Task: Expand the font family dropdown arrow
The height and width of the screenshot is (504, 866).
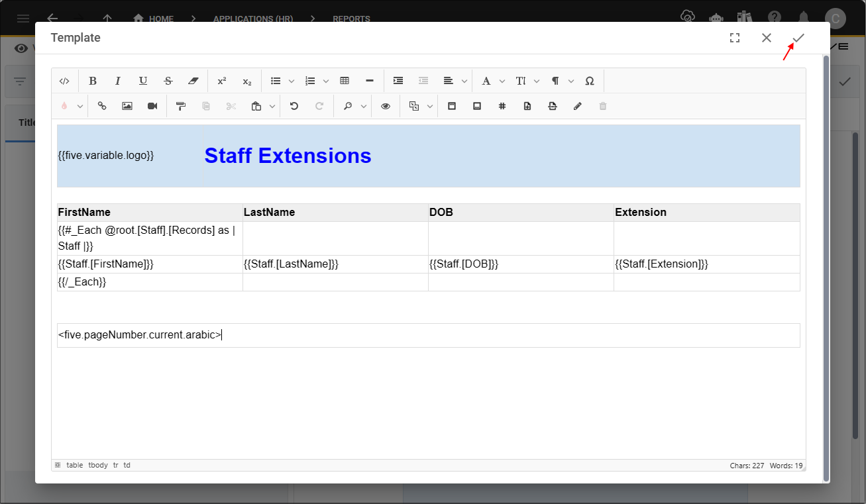Action: [502, 81]
